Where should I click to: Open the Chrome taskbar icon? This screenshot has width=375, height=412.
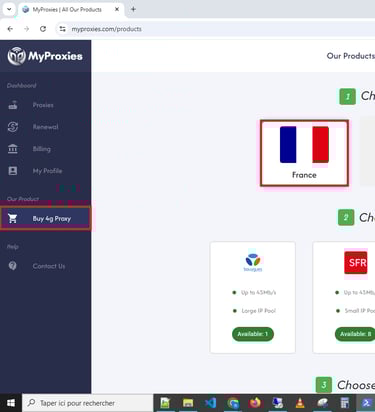(233, 403)
